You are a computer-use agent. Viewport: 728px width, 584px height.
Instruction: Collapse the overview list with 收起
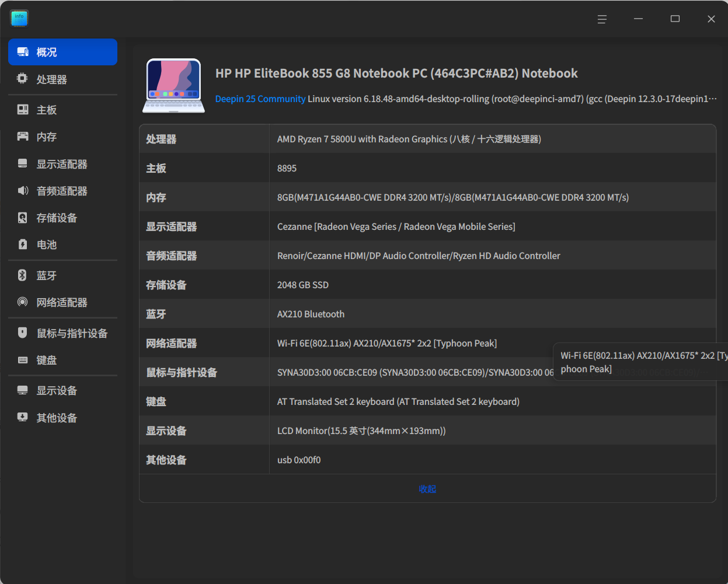click(427, 489)
